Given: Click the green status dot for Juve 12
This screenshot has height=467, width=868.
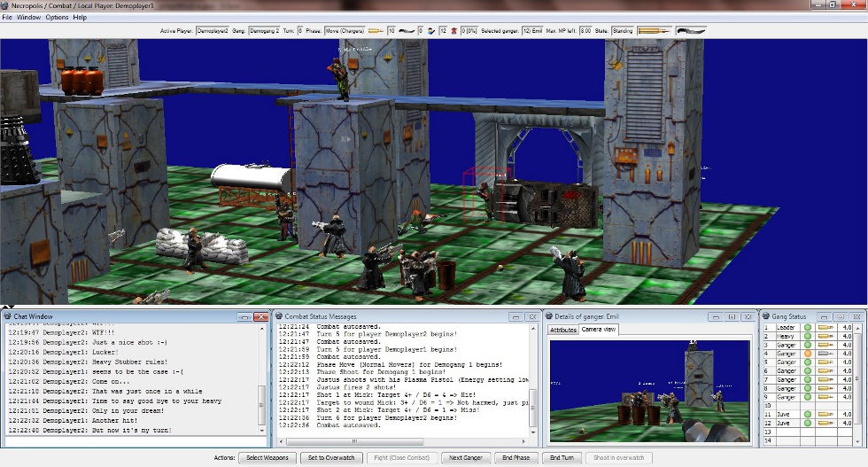Looking at the screenshot, I should (x=808, y=423).
